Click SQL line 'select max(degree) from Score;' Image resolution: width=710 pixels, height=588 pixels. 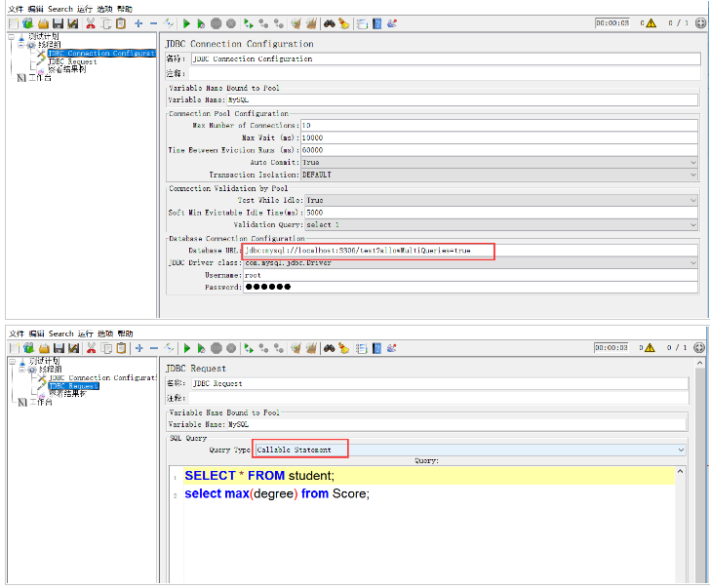click(277, 493)
